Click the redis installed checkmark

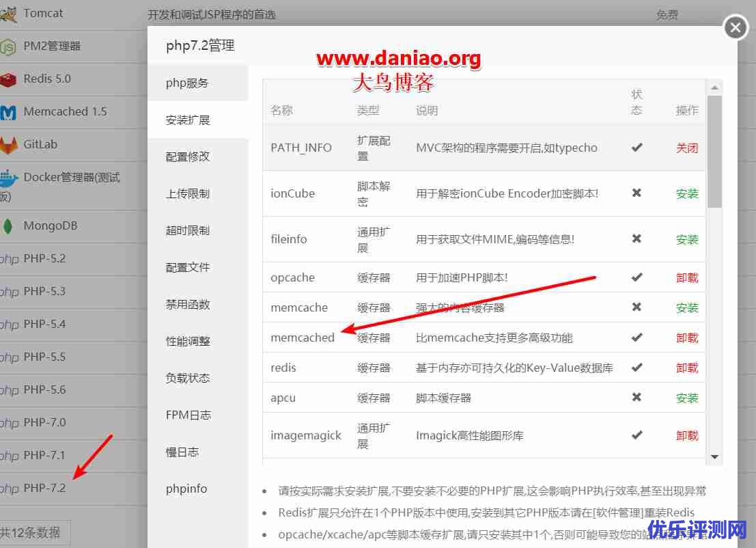tap(636, 368)
